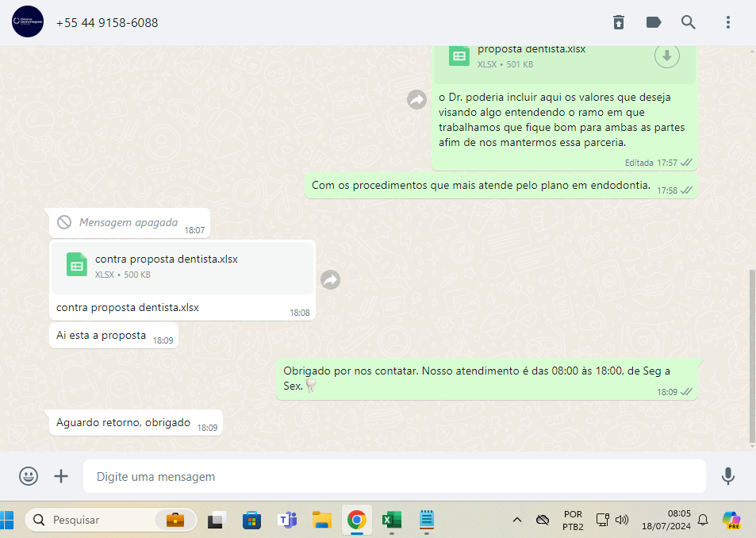Start voice recording with the microphone

point(727,476)
